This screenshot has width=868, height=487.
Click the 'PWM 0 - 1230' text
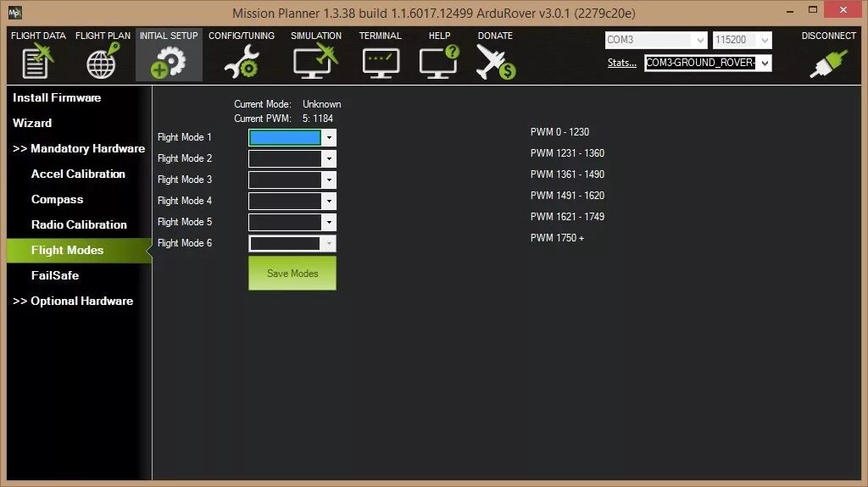point(559,132)
